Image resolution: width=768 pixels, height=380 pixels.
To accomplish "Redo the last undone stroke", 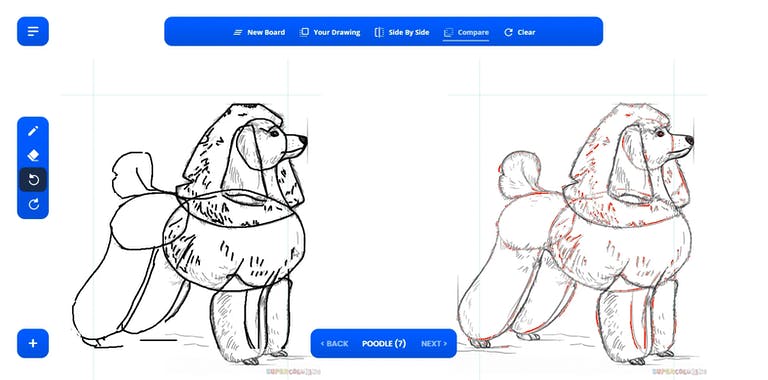I will [33, 204].
